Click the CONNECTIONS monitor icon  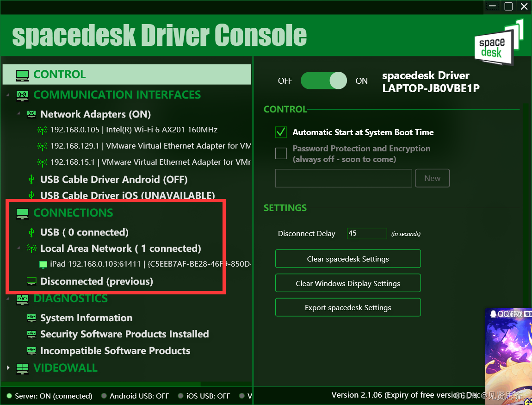(x=22, y=213)
